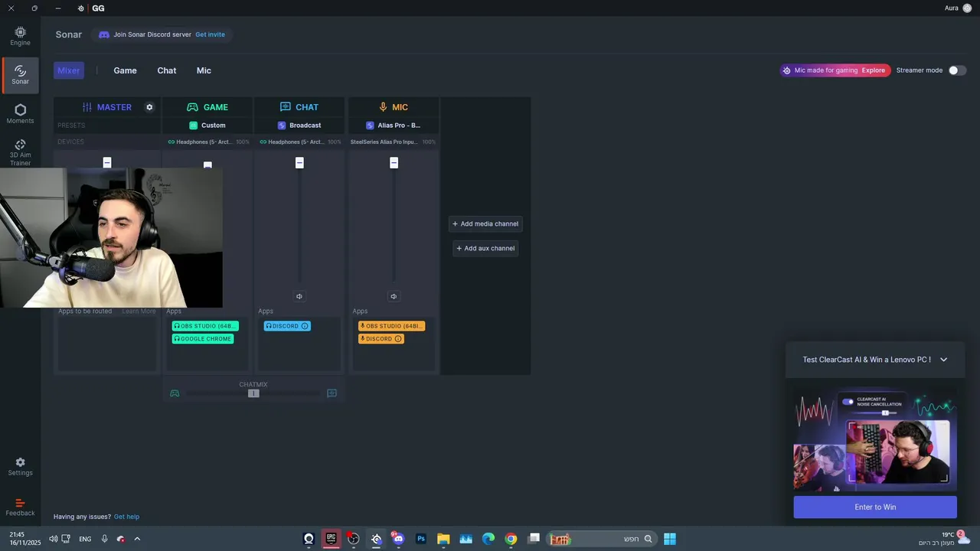980x551 pixels.
Task: Select OBS Studio app in Game column
Action: (x=205, y=326)
